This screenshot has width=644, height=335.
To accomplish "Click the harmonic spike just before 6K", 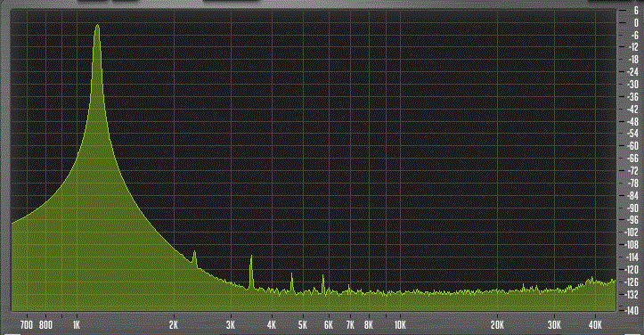I will click(x=323, y=283).
